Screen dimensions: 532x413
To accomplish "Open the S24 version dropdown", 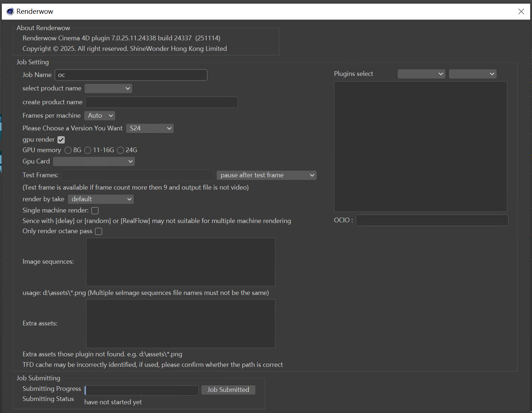I will click(x=150, y=128).
